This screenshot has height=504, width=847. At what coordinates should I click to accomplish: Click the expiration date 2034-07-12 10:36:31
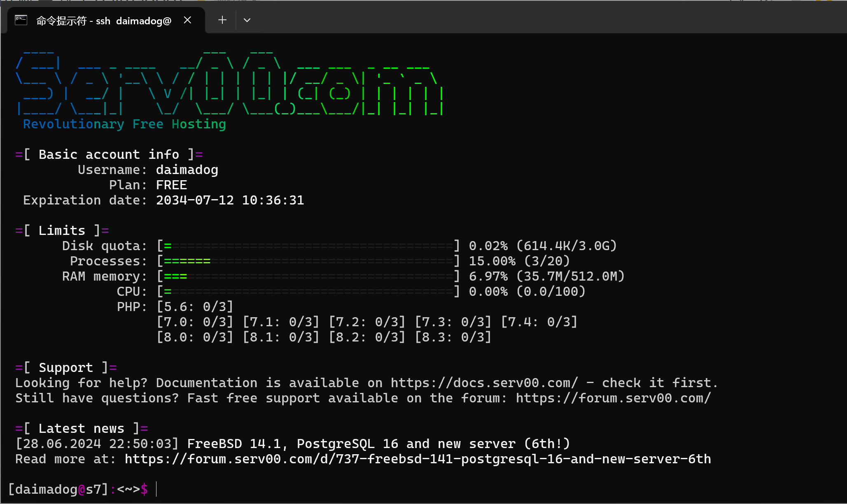pyautogui.click(x=230, y=200)
